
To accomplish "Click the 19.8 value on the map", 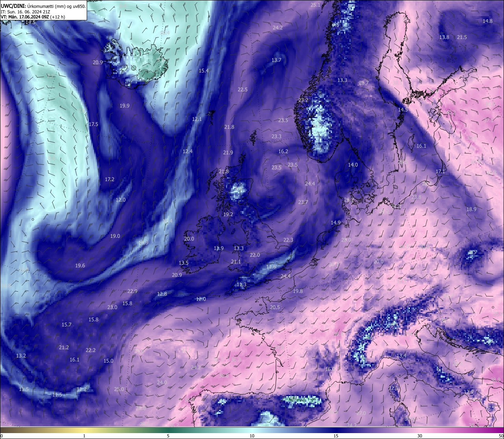I will tap(298, 291).
